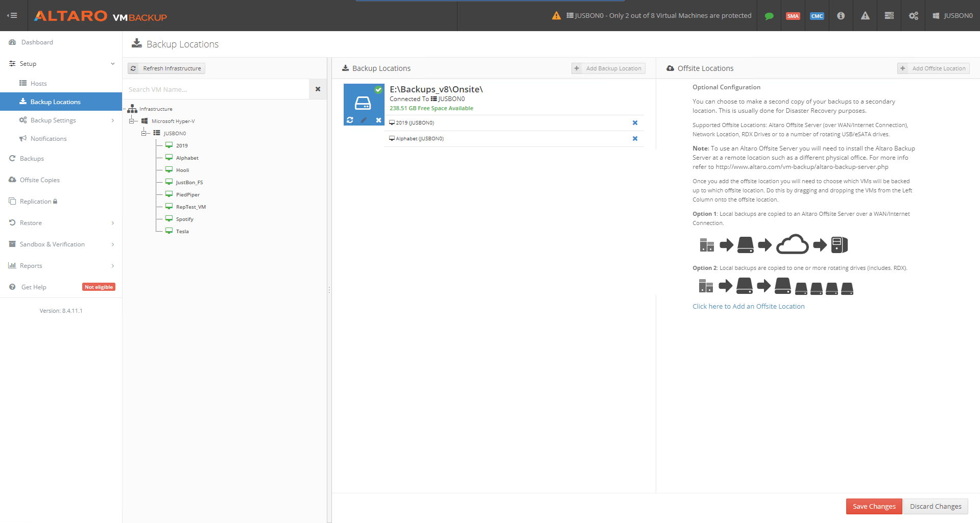Remove Alphabet VM from backup location
This screenshot has height=523, width=980.
635,138
